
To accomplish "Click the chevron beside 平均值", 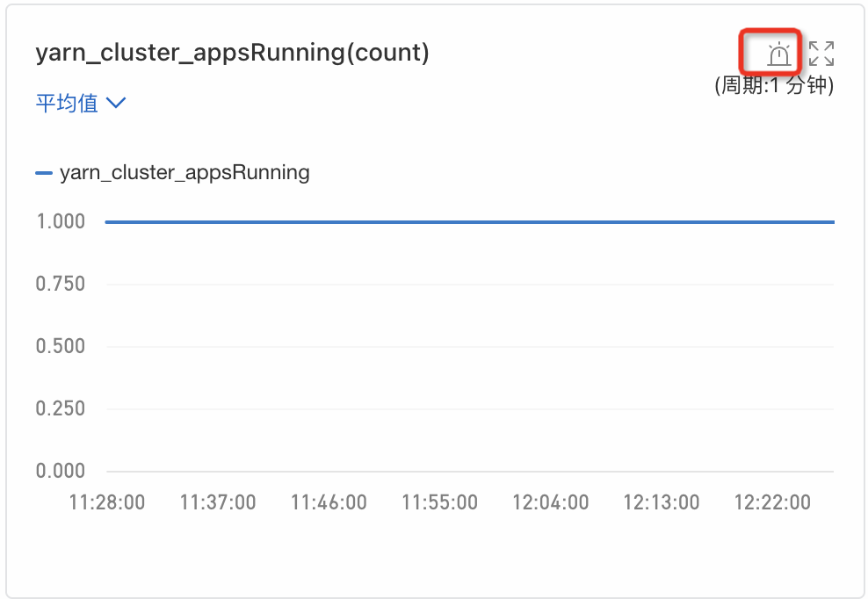I will click(116, 103).
